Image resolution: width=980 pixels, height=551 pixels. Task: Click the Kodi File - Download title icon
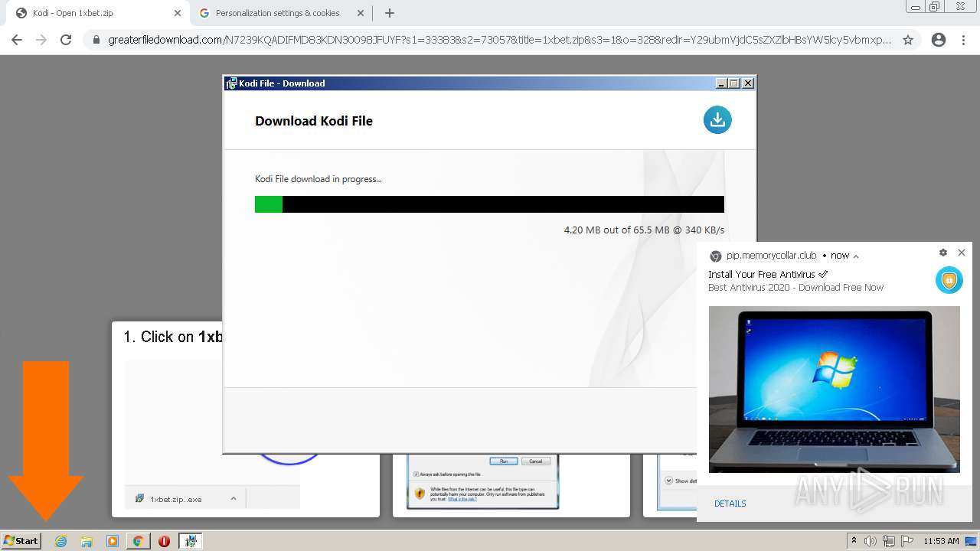pyautogui.click(x=231, y=83)
